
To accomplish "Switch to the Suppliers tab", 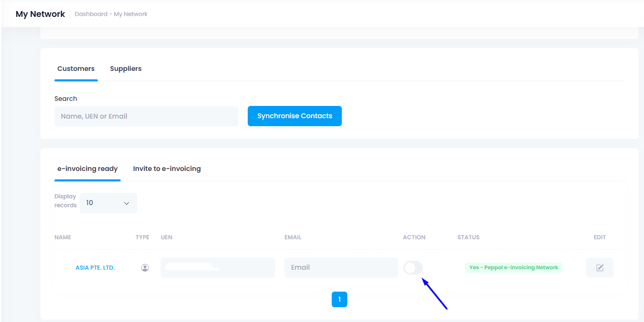I will (x=125, y=69).
